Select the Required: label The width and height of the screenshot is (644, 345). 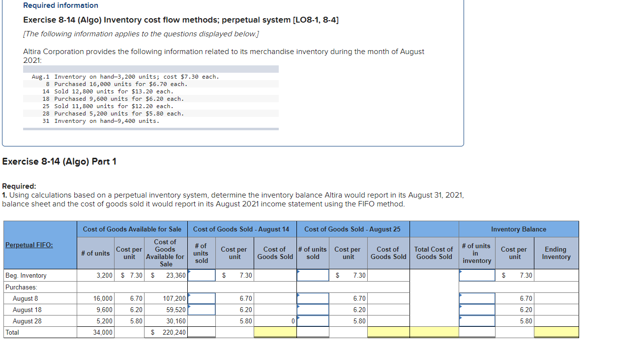tap(19, 186)
